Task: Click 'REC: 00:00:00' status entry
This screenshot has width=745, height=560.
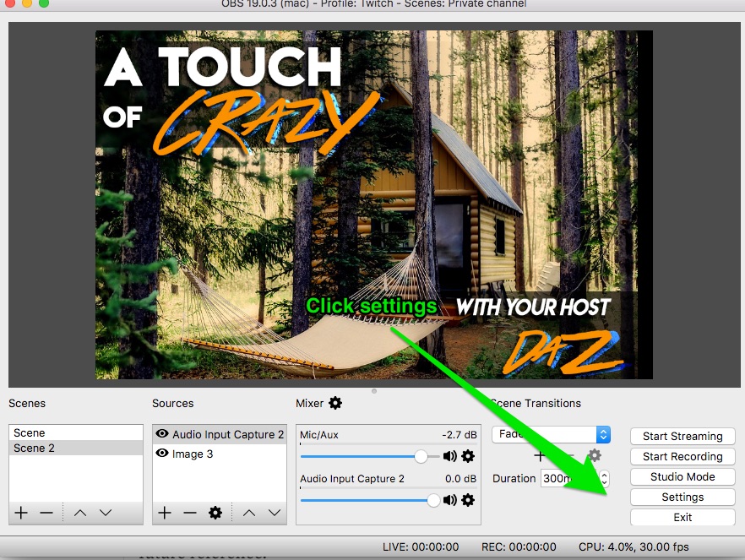Action: [x=519, y=546]
